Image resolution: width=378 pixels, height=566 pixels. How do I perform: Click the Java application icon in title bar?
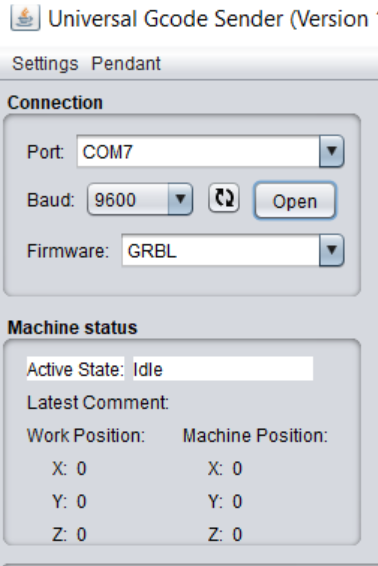point(25,18)
